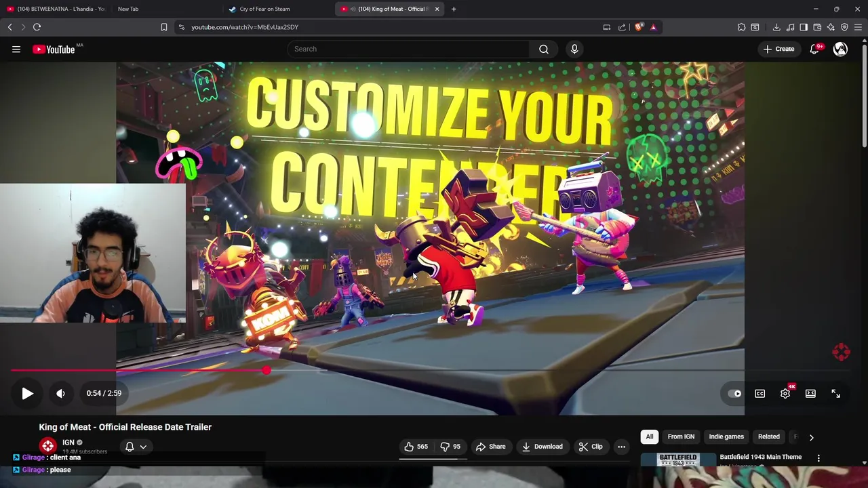The height and width of the screenshot is (488, 868).
Task: Open the Brave Wallet icon
Action: pyautogui.click(x=817, y=27)
